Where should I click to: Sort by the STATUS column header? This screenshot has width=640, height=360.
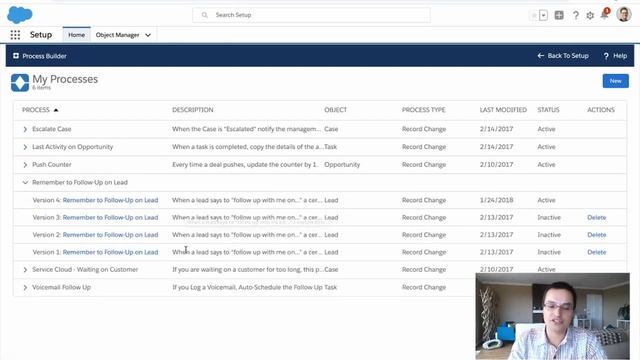[x=548, y=110]
